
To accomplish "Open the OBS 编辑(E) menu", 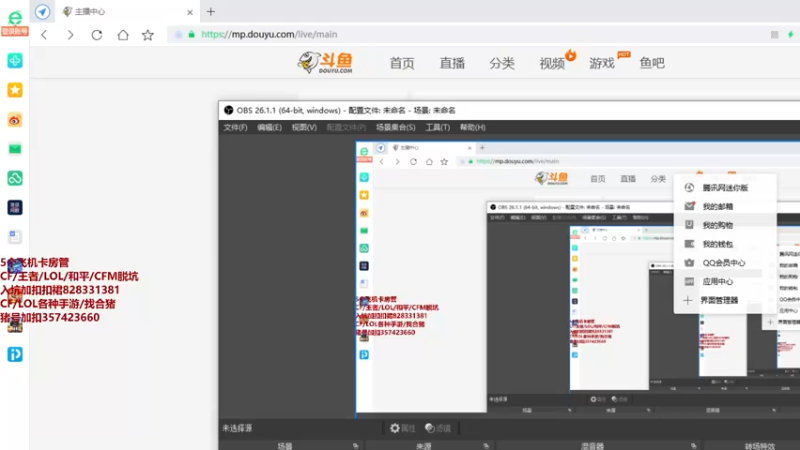I will coord(269,128).
